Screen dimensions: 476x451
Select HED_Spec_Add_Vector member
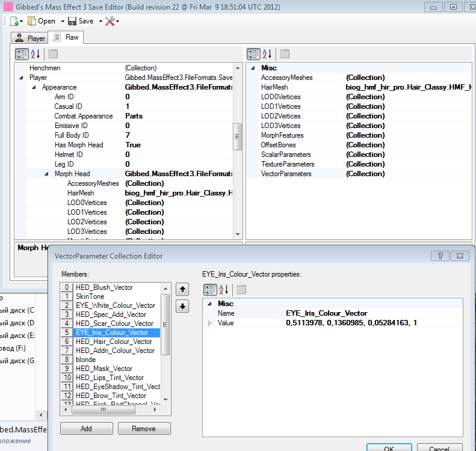111,314
